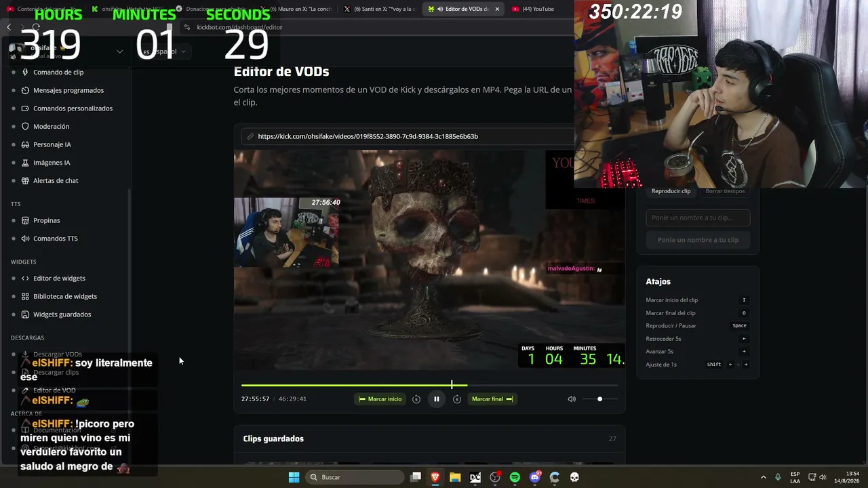Screen dimensions: 868x488
Task: Click the 'Editor de VODs' page title
Action: pyautogui.click(x=281, y=71)
